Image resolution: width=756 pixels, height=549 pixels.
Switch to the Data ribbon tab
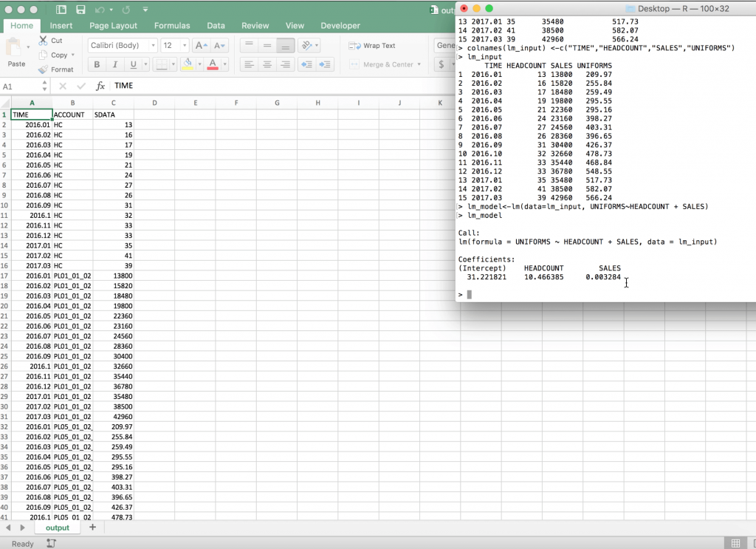216,26
